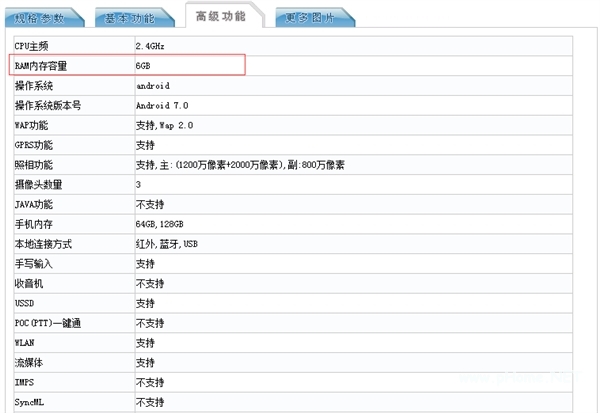This screenshot has height=413, width=600.
Task: Select the 支持,Wap 2.0 value
Action: [165, 125]
